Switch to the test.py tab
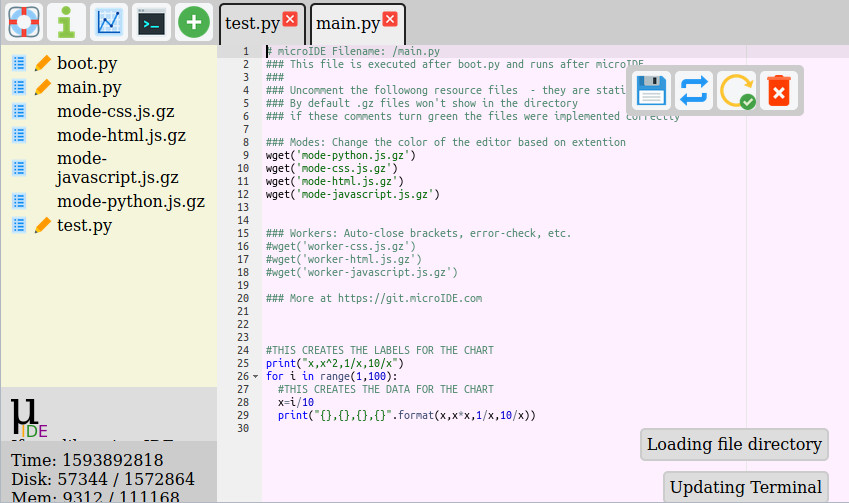This screenshot has height=503, width=849. point(251,23)
